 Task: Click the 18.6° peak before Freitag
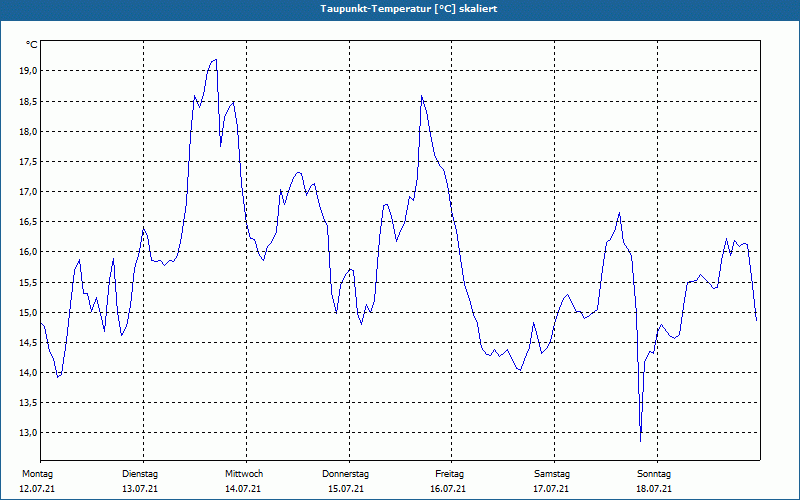tap(421, 96)
